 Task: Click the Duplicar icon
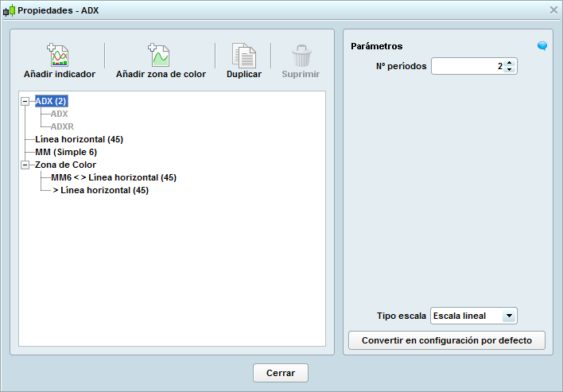tap(243, 56)
